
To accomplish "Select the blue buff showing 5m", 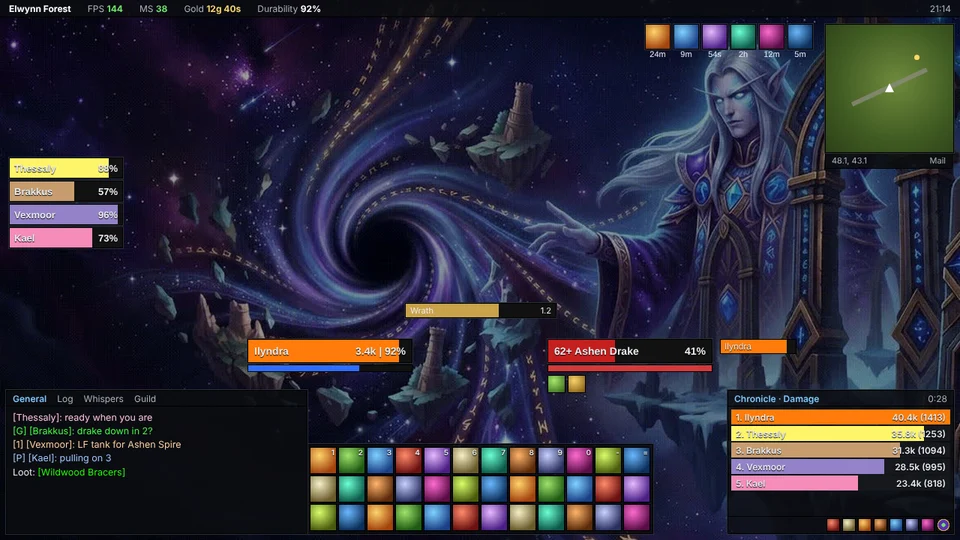I will tap(800, 36).
